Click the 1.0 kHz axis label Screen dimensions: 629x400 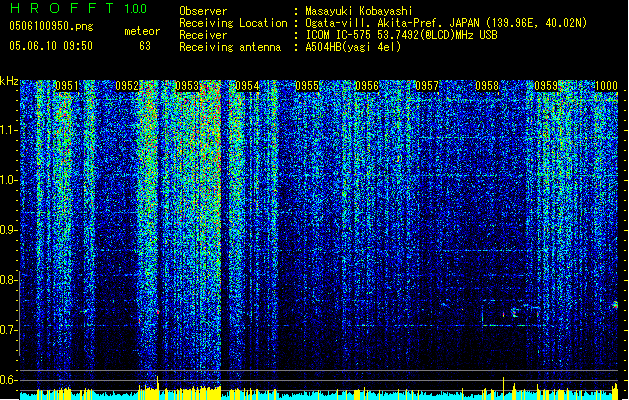[x=8, y=180]
